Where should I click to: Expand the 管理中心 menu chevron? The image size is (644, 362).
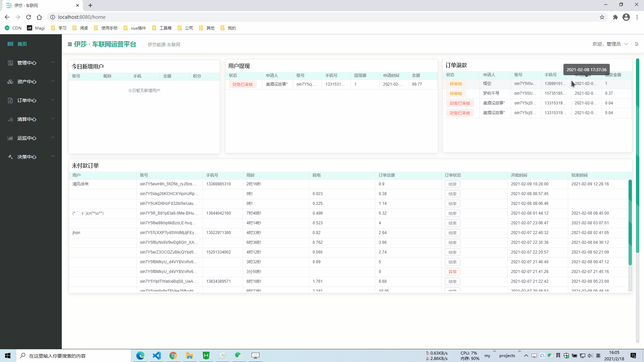(x=53, y=62)
